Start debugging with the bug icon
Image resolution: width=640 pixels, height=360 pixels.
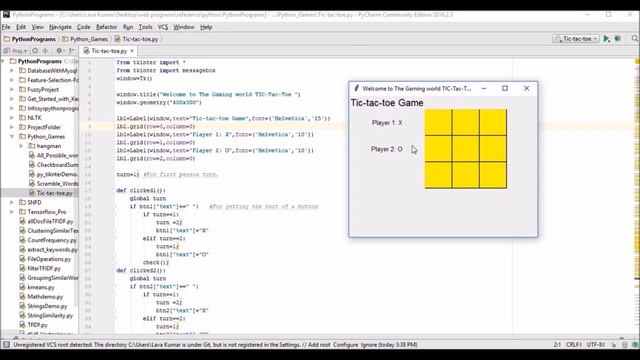pos(618,38)
